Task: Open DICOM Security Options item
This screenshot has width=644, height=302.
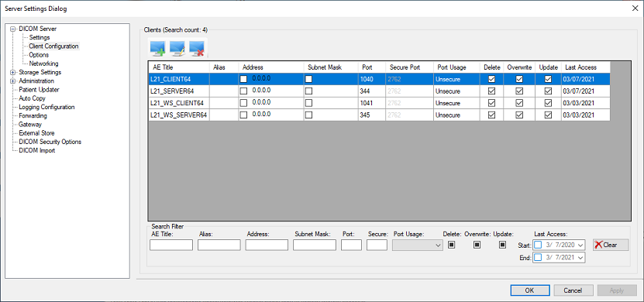Action: coord(50,142)
